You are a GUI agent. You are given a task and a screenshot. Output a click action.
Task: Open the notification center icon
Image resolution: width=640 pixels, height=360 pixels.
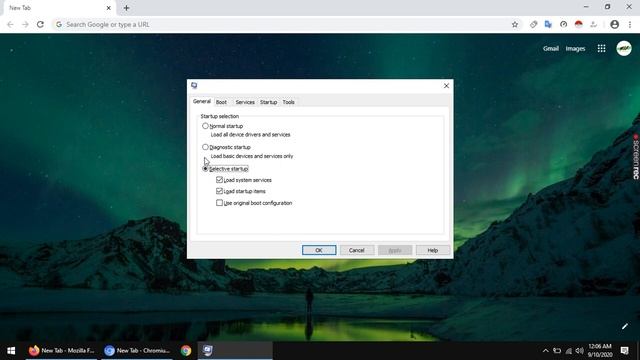pos(624,351)
